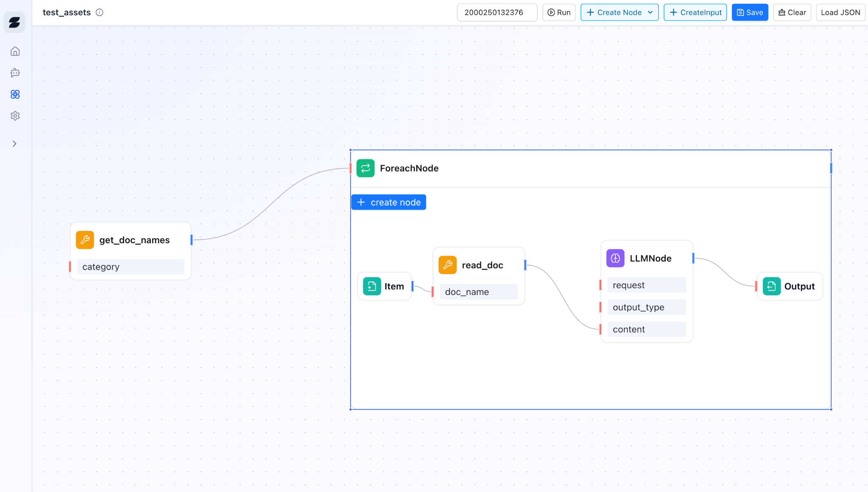
Task: Clear the canvas with Clear button
Action: pyautogui.click(x=792, y=12)
